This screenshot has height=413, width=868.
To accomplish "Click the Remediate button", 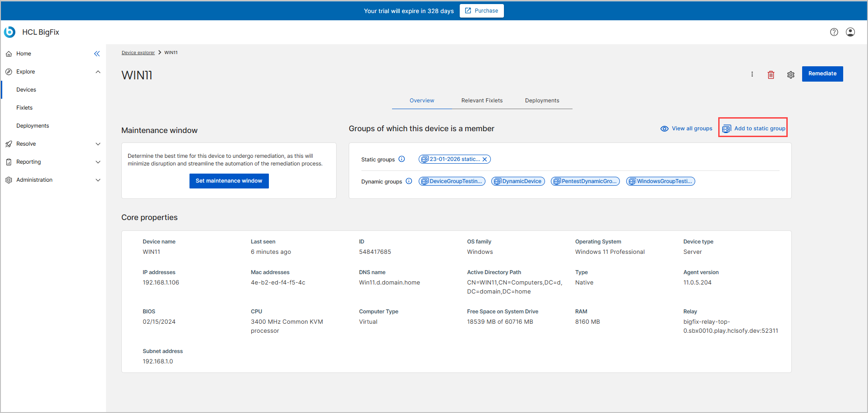I will (822, 74).
